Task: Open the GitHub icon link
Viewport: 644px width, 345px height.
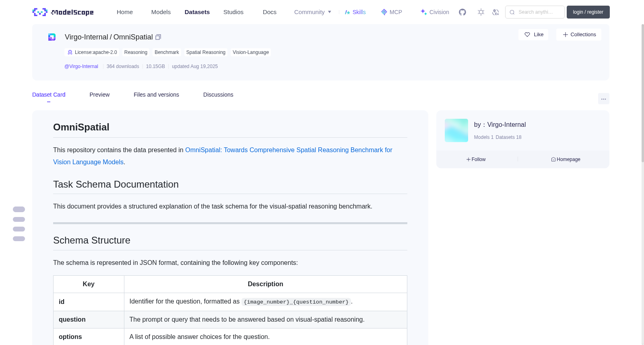Action: [462, 12]
